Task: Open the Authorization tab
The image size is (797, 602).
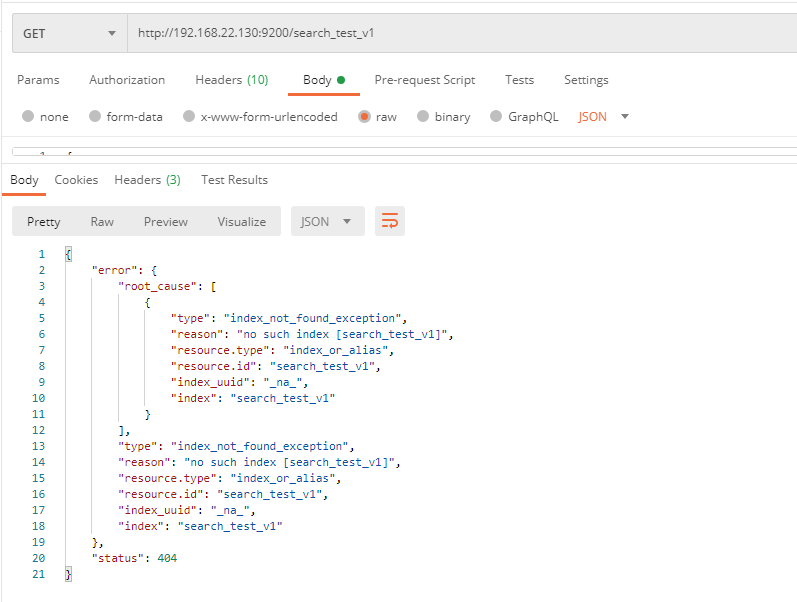Action: pyautogui.click(x=127, y=80)
